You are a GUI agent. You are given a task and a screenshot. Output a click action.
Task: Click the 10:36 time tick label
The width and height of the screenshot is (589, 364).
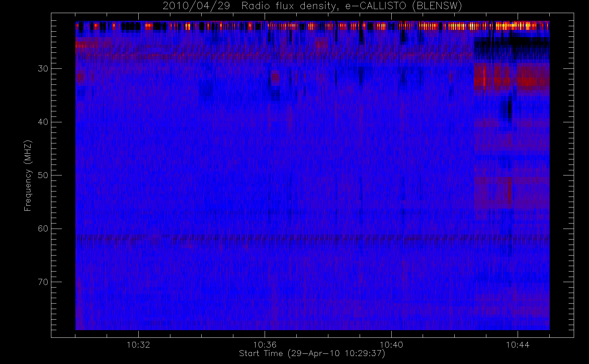pyautogui.click(x=265, y=345)
